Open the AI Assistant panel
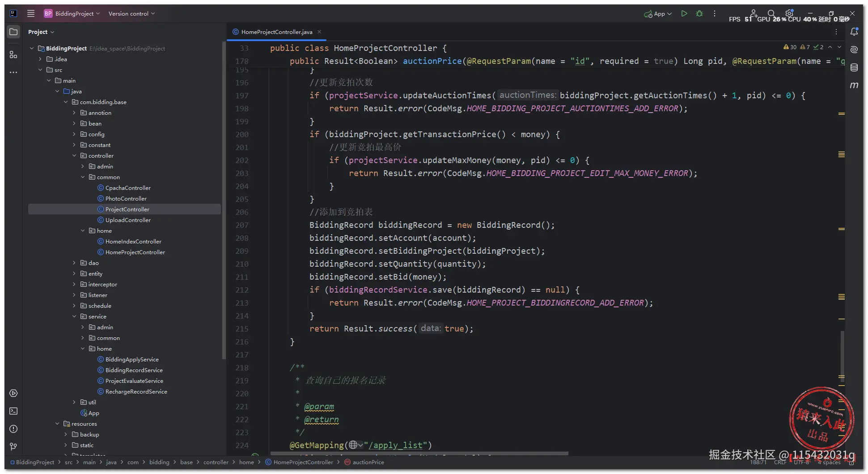 tap(854, 50)
